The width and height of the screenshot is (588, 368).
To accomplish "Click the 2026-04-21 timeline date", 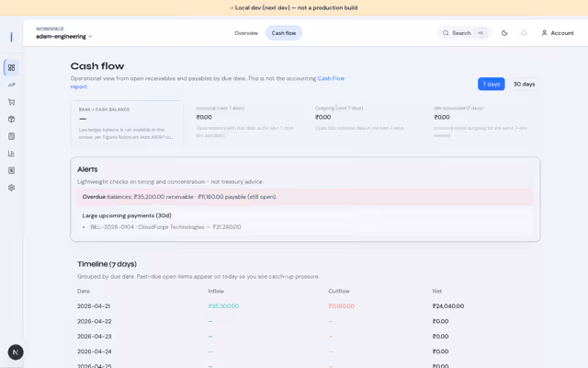I will (94, 306).
